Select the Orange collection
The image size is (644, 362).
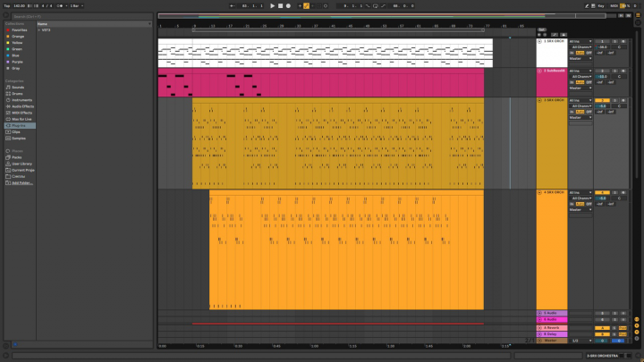coord(18,37)
